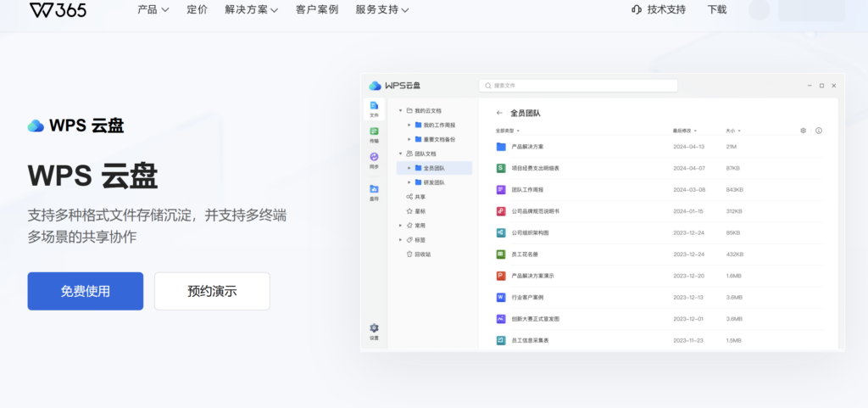Viewport: 868px width, 408px height.
Task: Click the image icon of 创新大赛正式宣发图
Action: 501,319
